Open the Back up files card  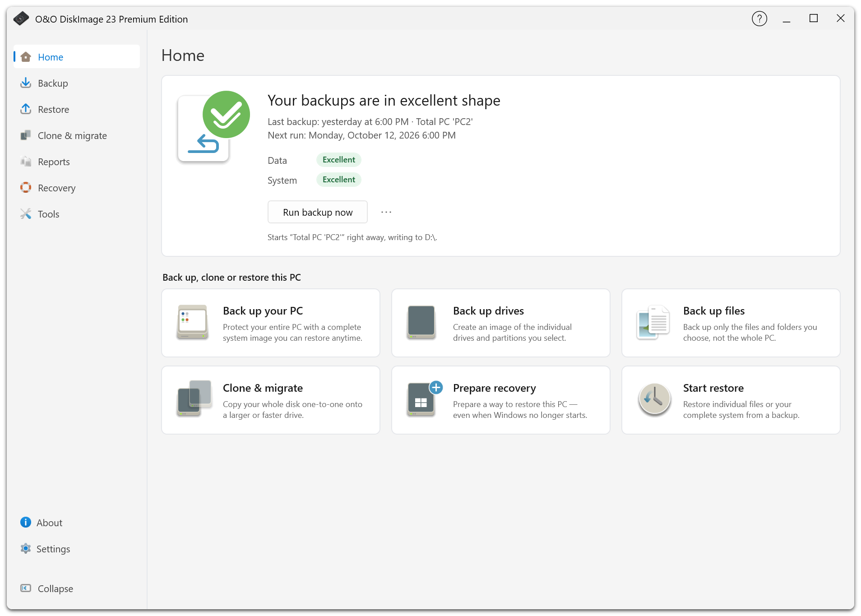(x=731, y=323)
